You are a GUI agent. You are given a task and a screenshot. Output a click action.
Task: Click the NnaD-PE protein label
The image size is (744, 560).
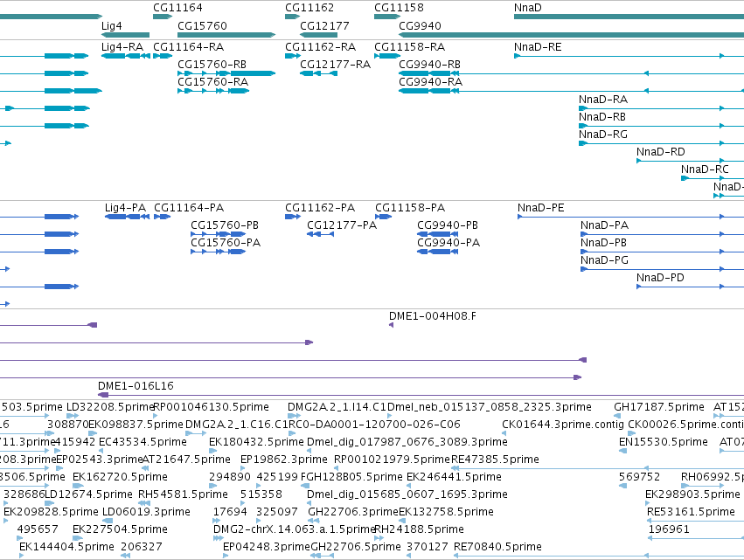[x=541, y=208]
